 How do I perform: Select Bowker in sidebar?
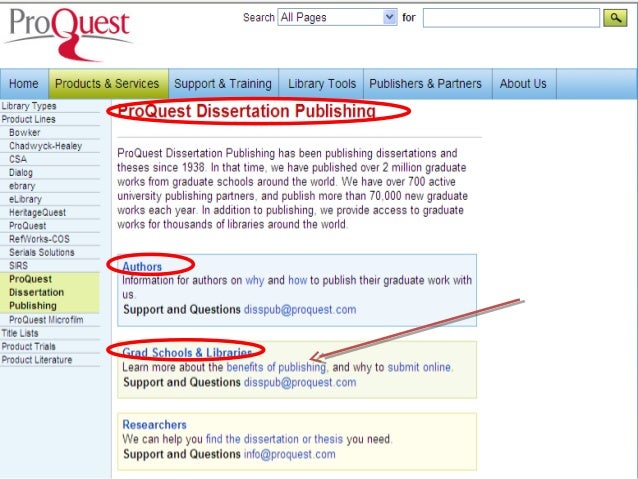(24, 133)
